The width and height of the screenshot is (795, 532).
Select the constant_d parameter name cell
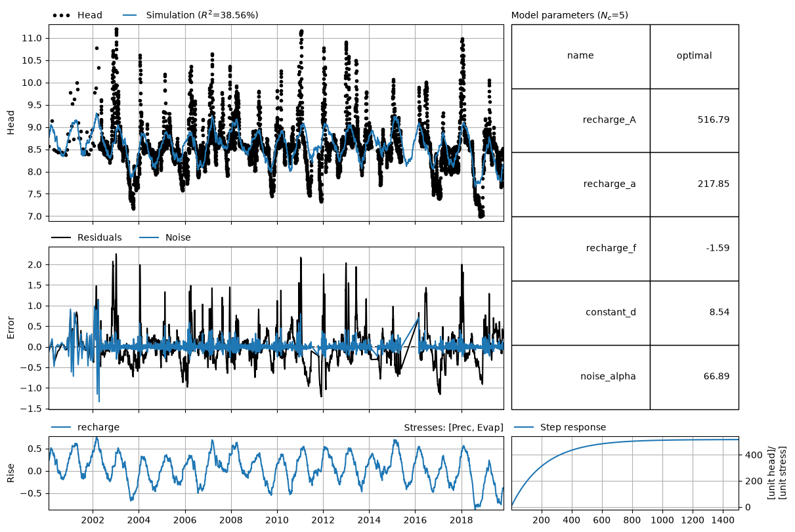tap(580, 312)
